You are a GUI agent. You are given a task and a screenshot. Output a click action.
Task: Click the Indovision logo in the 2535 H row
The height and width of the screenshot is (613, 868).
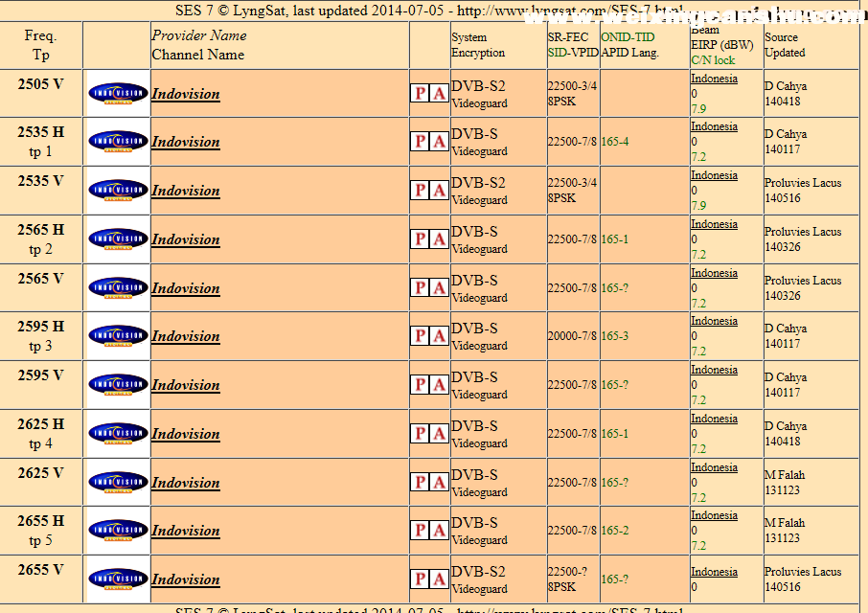118,142
